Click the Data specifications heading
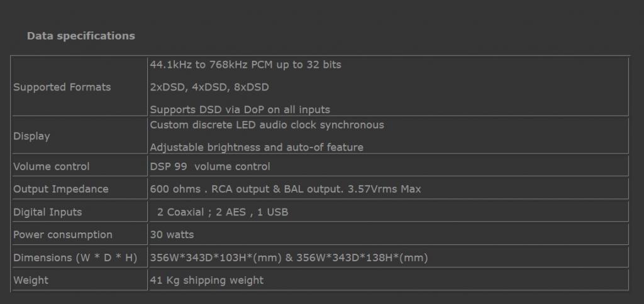The width and height of the screenshot is (644, 304). tap(80, 36)
